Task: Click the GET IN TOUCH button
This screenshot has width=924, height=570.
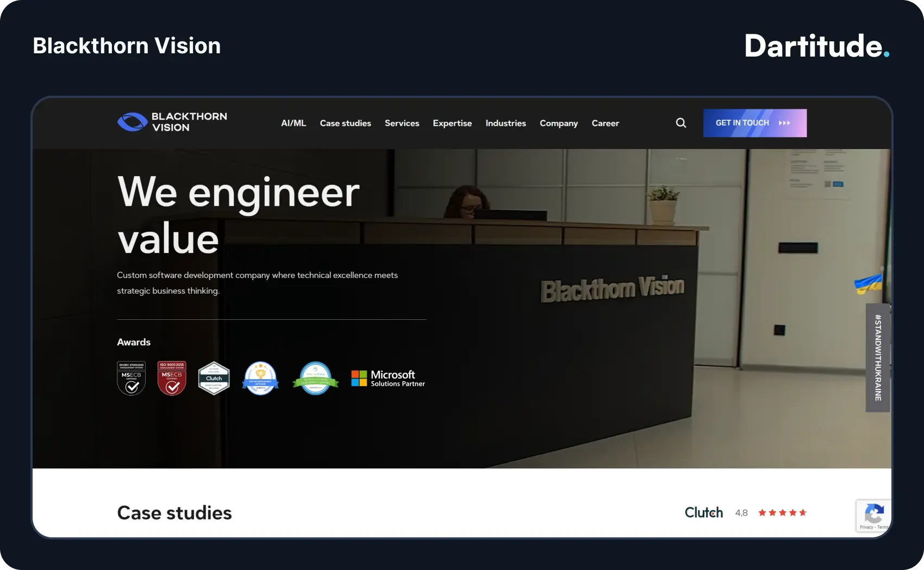Action: coord(754,123)
